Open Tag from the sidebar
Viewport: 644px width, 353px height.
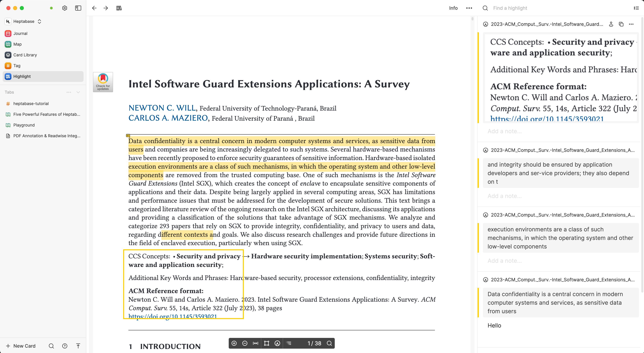click(43, 65)
